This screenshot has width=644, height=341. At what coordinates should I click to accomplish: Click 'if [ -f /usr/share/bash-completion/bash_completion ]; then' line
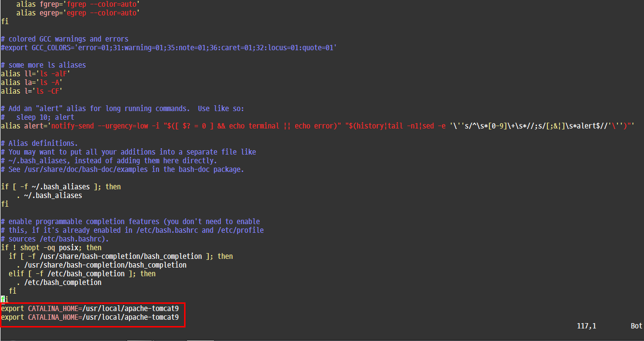(x=121, y=256)
